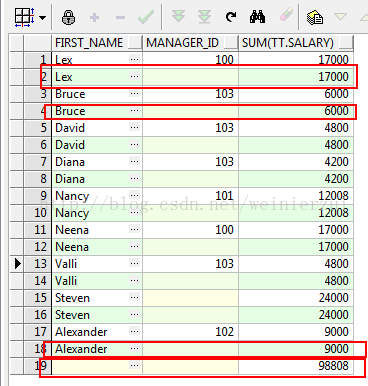Viewport: 368px width, 386px height.
Task: Open the ellipsis button in row 3 Bruce
Action: tap(134, 93)
